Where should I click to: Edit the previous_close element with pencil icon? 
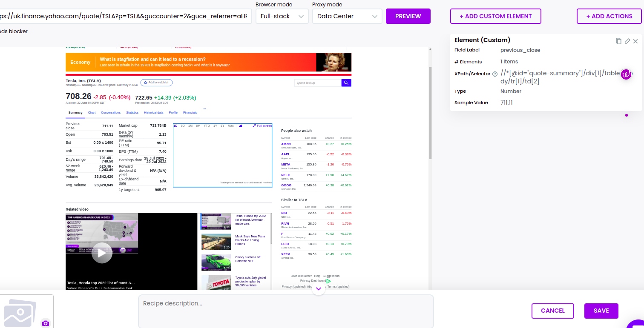coord(627,41)
